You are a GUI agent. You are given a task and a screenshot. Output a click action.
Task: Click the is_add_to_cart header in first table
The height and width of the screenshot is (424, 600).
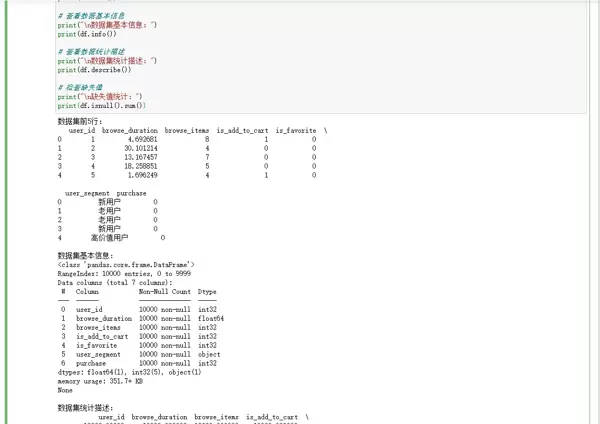click(242, 131)
